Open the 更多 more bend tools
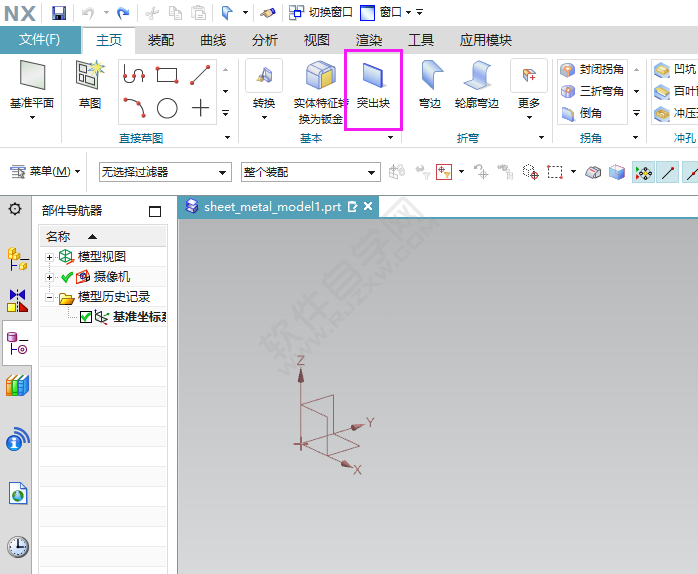The image size is (698, 574). click(529, 89)
